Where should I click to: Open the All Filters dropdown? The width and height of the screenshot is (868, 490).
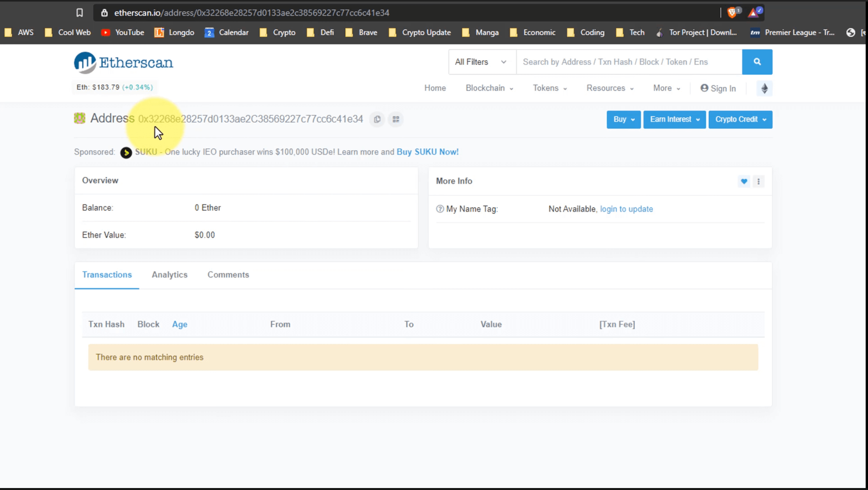point(482,62)
